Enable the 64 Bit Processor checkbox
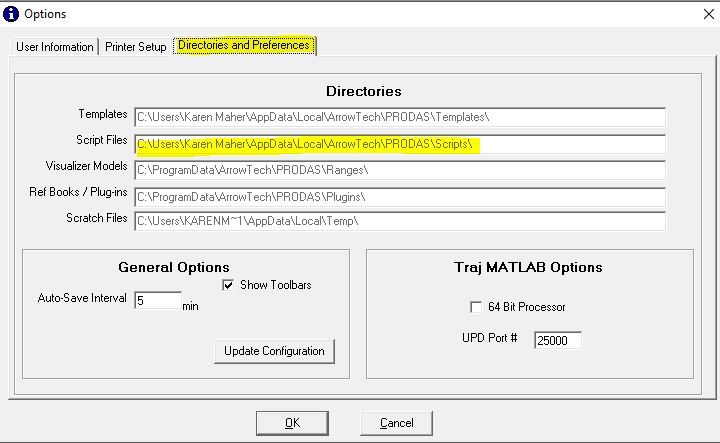The height and width of the screenshot is (443, 720). pyautogui.click(x=476, y=307)
